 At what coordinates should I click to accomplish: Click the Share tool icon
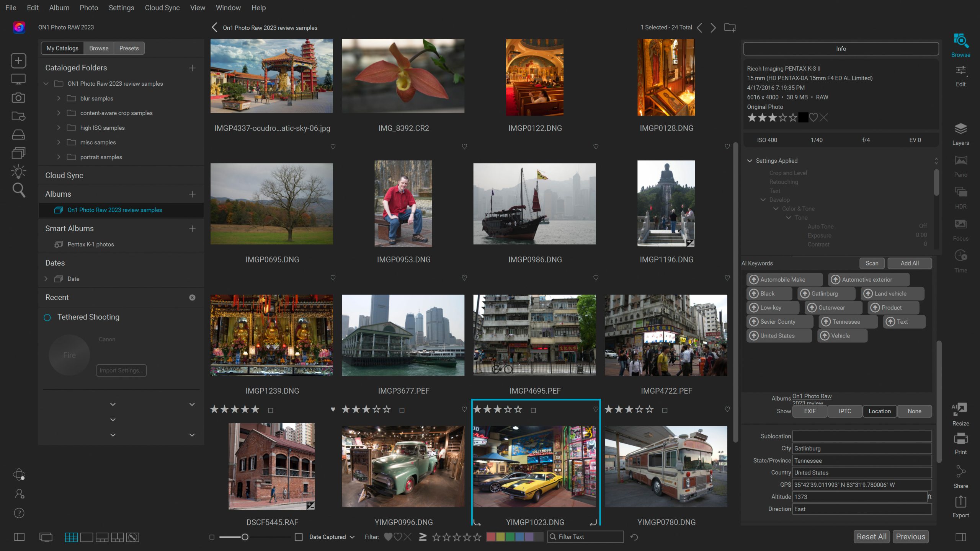click(960, 474)
